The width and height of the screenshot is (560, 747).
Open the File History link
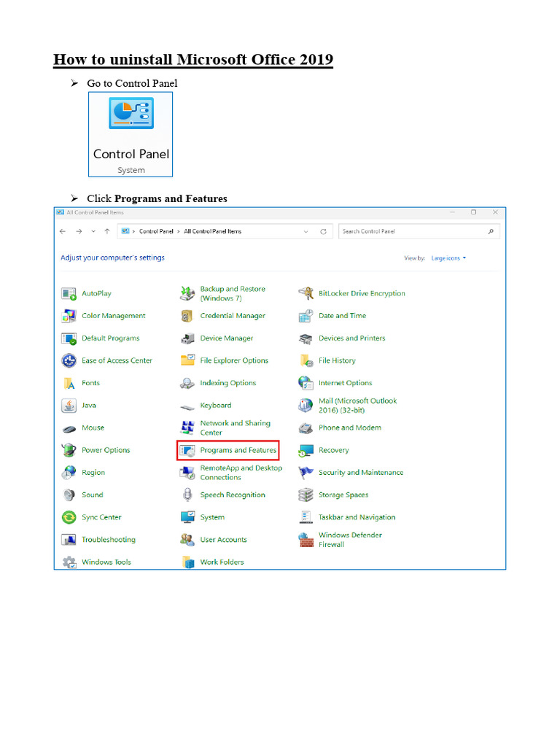click(337, 360)
